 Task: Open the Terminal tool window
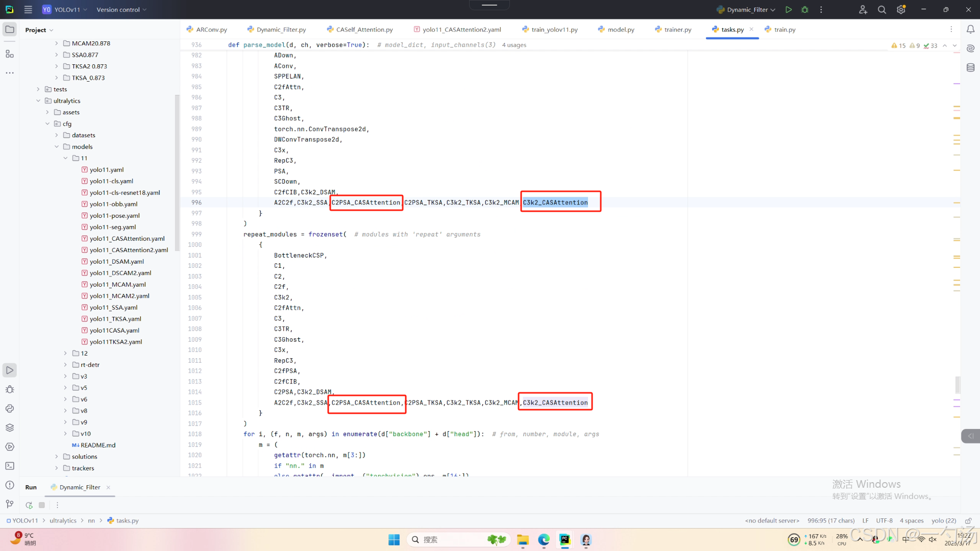tap(10, 466)
